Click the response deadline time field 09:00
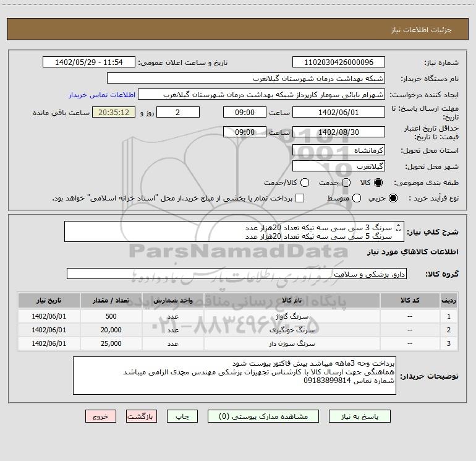Screen dimensions: 476x461 [245, 112]
